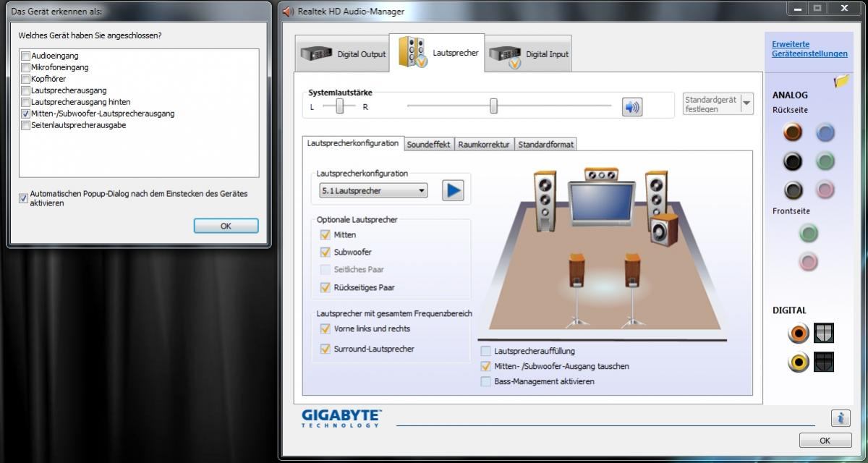Screen dimensions: 868x463
Task: Open Erweiterte Geräteeinstellungen link
Action: tap(809, 48)
